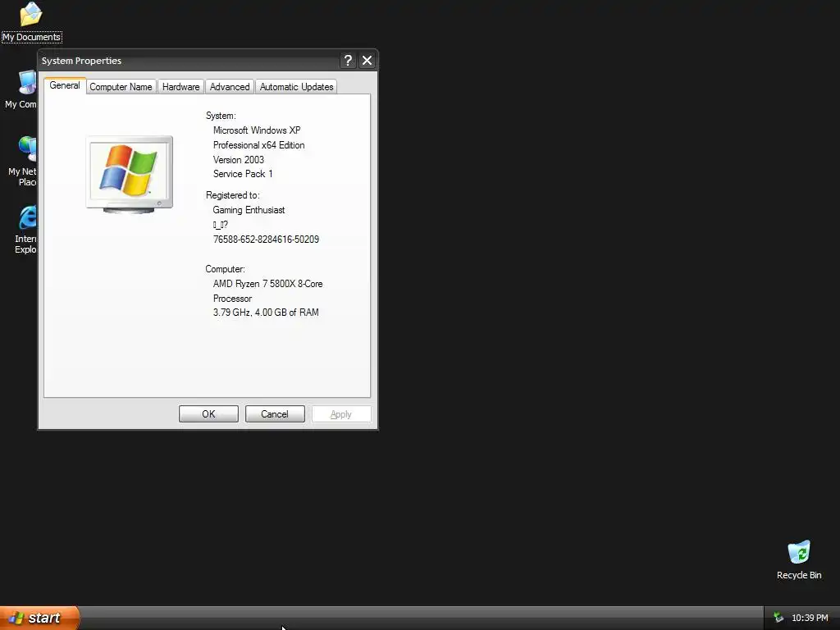Click the Windows flag logo on Start
The width and height of the screenshot is (840, 630).
[x=16, y=618]
